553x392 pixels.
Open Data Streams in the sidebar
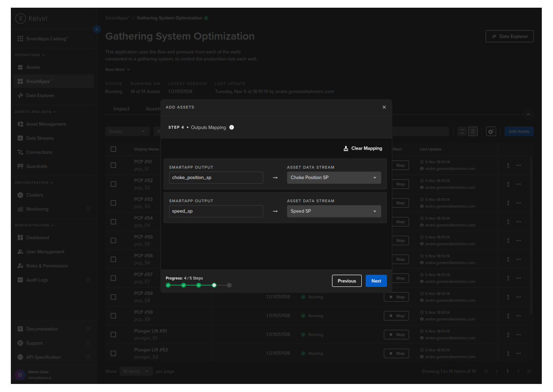40,138
